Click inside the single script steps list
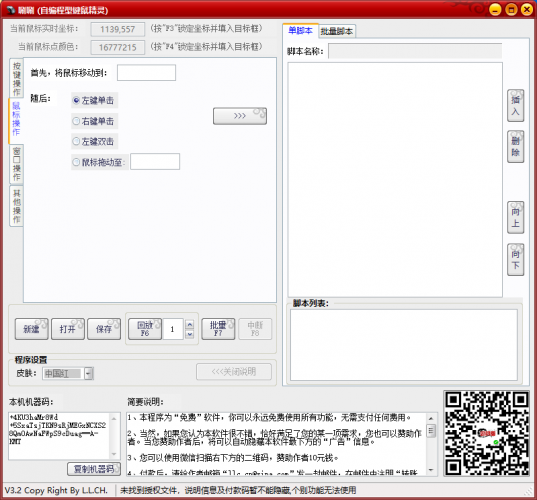 [395, 179]
